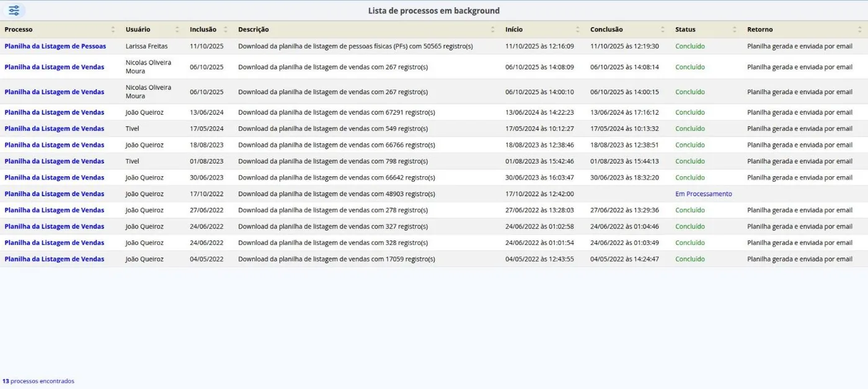Click start time '24/06/2022 às 01:01:54'
Viewport: 868px width, 389px height.
[x=539, y=243]
